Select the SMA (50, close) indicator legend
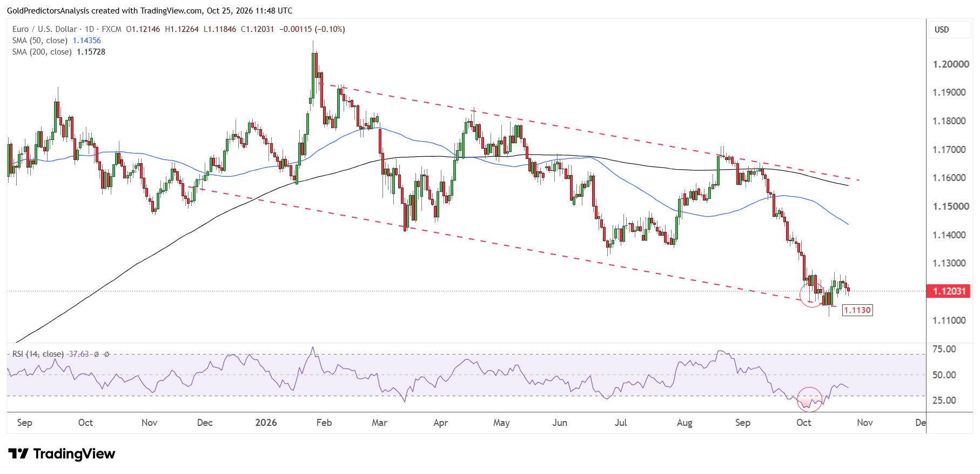 (40, 41)
